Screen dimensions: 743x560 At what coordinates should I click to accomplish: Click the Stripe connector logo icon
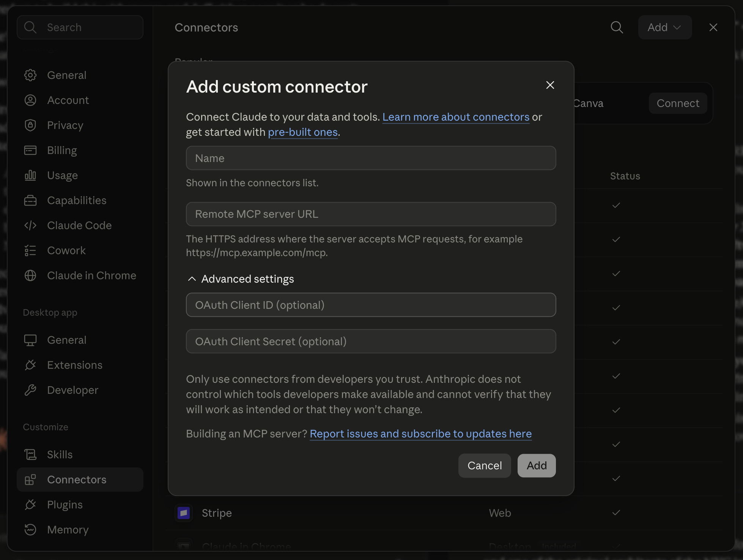point(184,513)
